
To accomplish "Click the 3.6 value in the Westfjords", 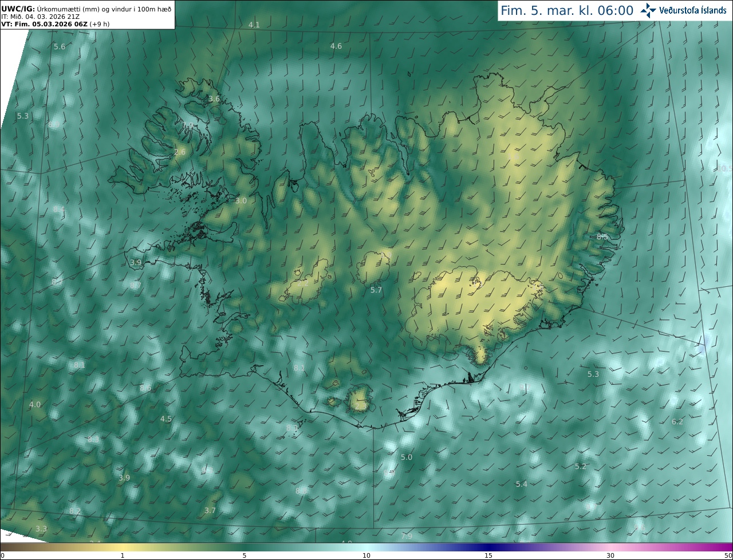I will click(214, 98).
